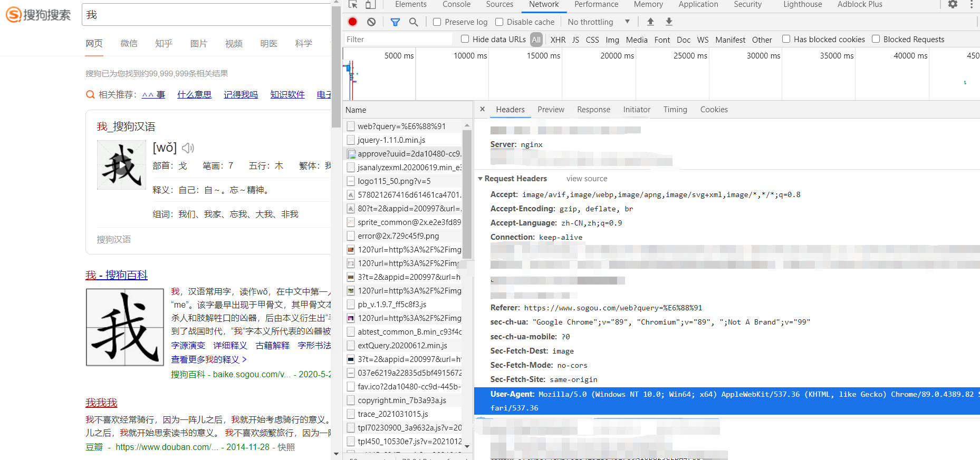Viewport: 980px width, 460px height.
Task: Click the 我 calligraphy character thumbnail
Action: pyautogui.click(x=121, y=165)
